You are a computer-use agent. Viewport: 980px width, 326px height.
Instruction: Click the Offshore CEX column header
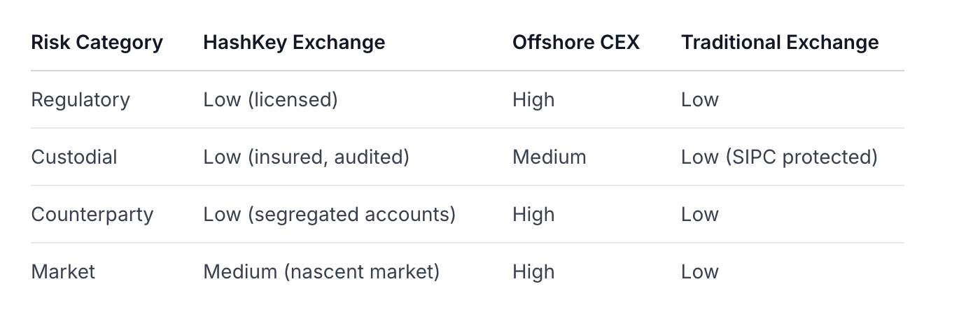pos(575,43)
